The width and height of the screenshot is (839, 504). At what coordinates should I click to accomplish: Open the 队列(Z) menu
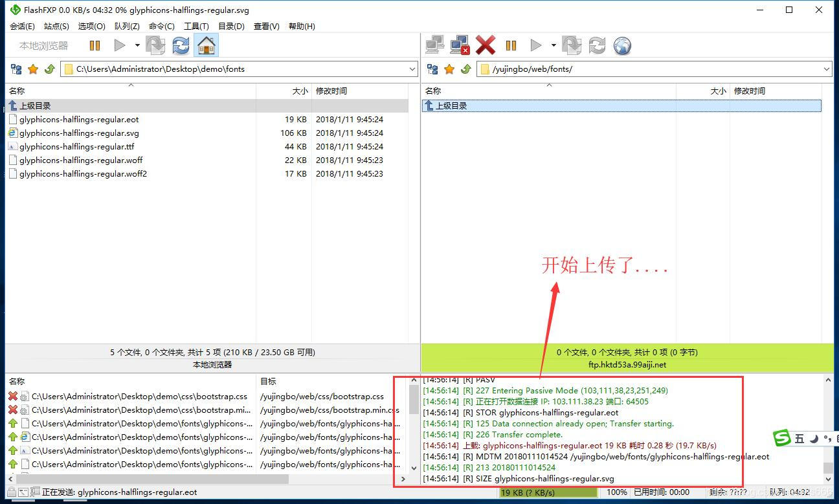click(127, 27)
